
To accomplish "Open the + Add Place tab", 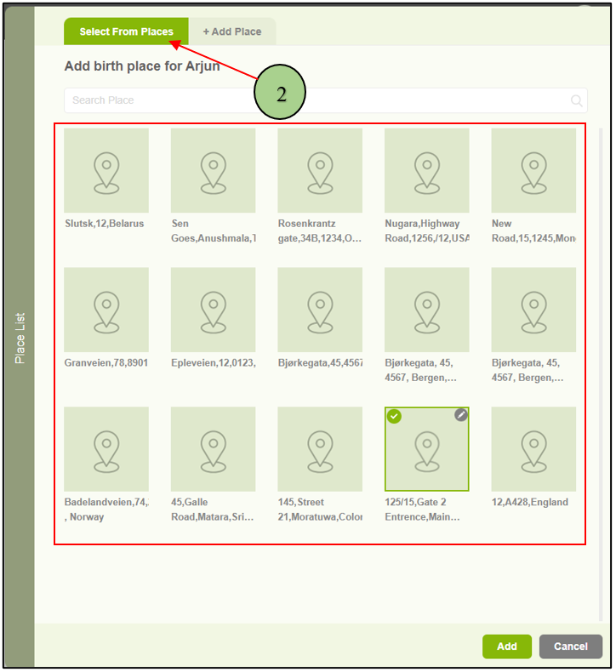I will [x=232, y=31].
